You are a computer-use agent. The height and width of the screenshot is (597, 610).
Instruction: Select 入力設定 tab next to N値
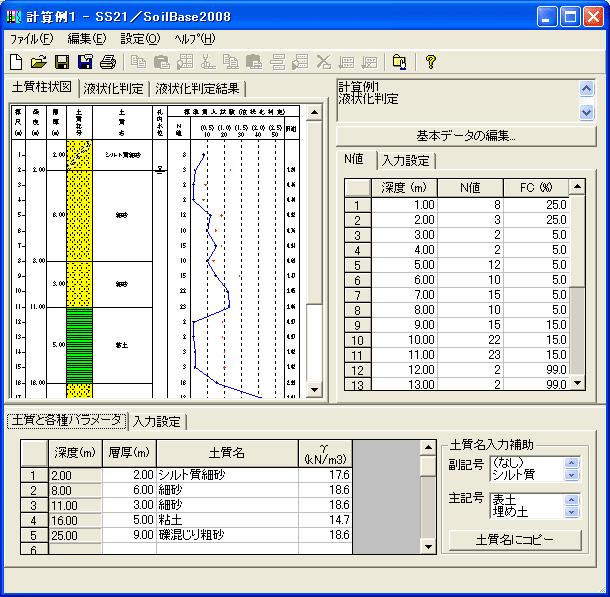(406, 161)
